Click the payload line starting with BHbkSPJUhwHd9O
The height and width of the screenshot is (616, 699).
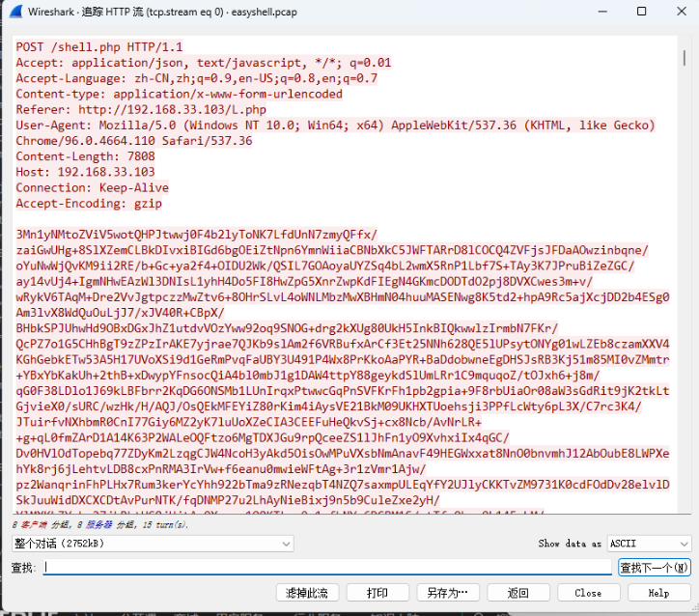point(287,328)
